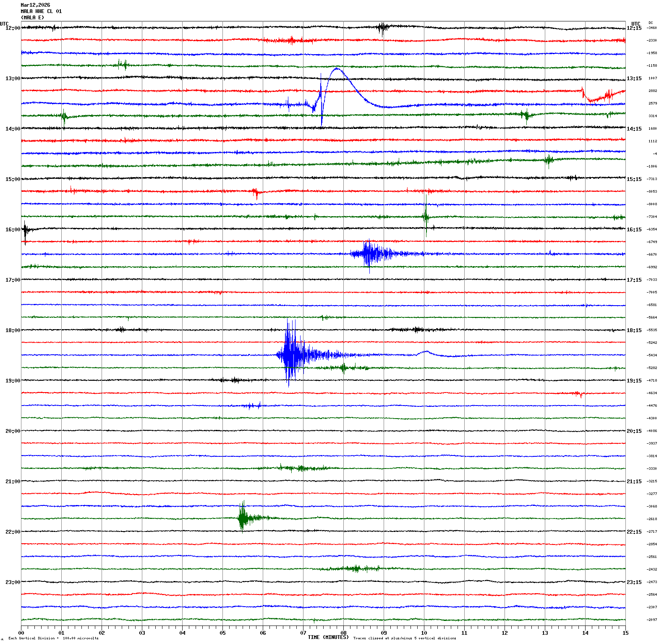
Task: Click the Each Vertical Division scale note
Action: [53, 639]
